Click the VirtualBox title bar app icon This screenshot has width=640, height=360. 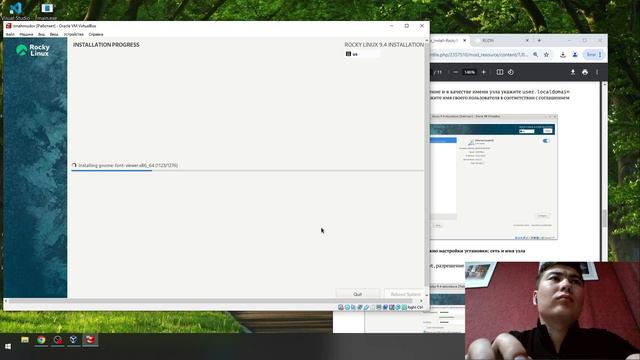click(8, 26)
